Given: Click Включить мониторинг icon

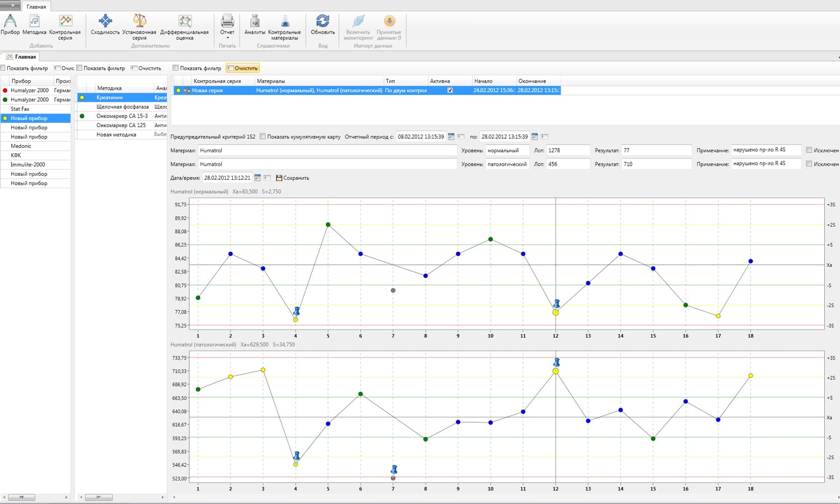Looking at the screenshot, I should pos(358,21).
